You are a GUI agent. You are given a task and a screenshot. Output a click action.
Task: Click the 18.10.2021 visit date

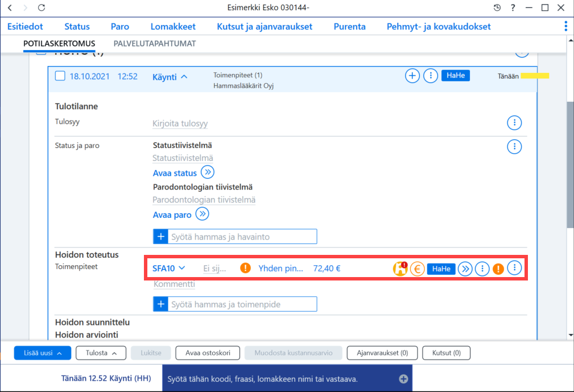89,76
